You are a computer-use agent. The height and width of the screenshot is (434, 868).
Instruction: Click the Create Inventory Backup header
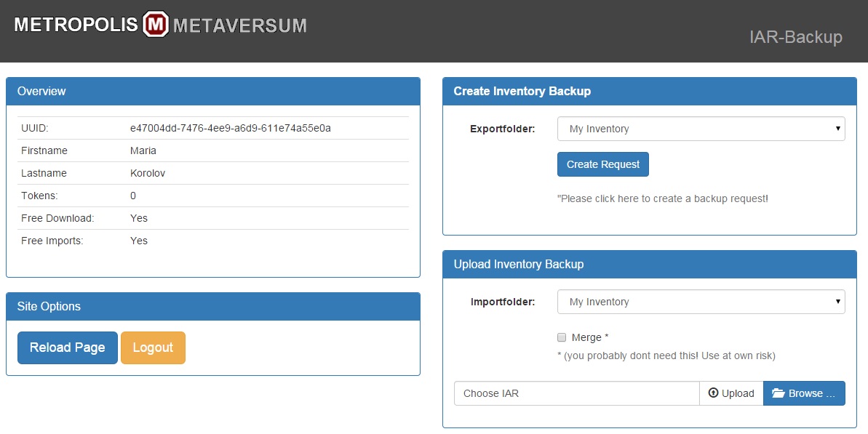[649, 91]
